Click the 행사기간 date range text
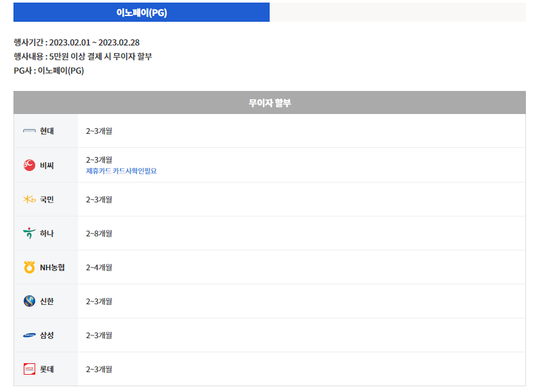Screen dimensions: 540x392 (x=76, y=42)
